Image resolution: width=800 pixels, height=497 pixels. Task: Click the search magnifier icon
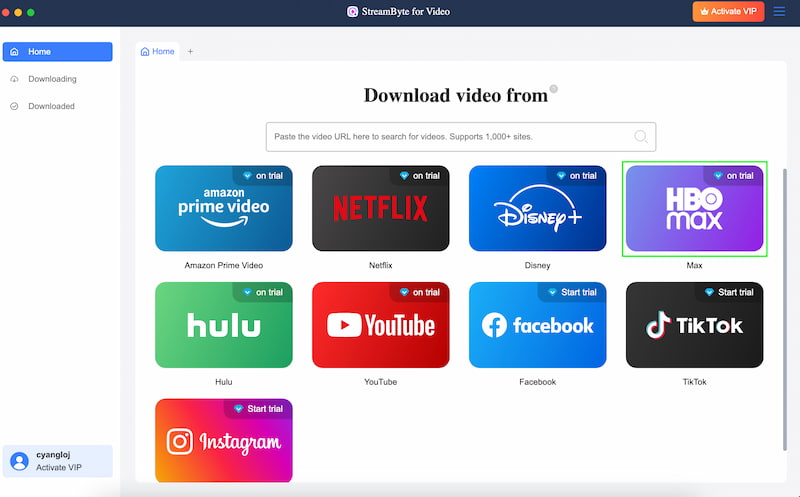[x=641, y=136]
